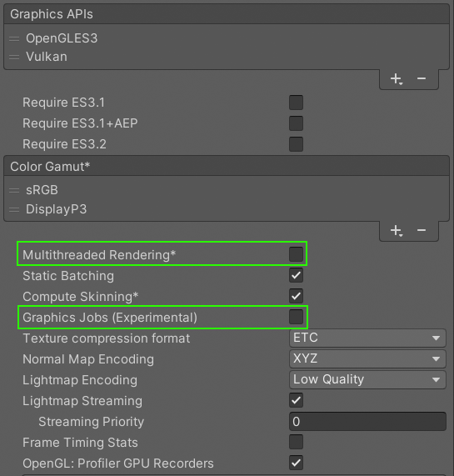Open the Normal Map Encoding dropdown
Screen dimensions: 454x476
[367, 358]
